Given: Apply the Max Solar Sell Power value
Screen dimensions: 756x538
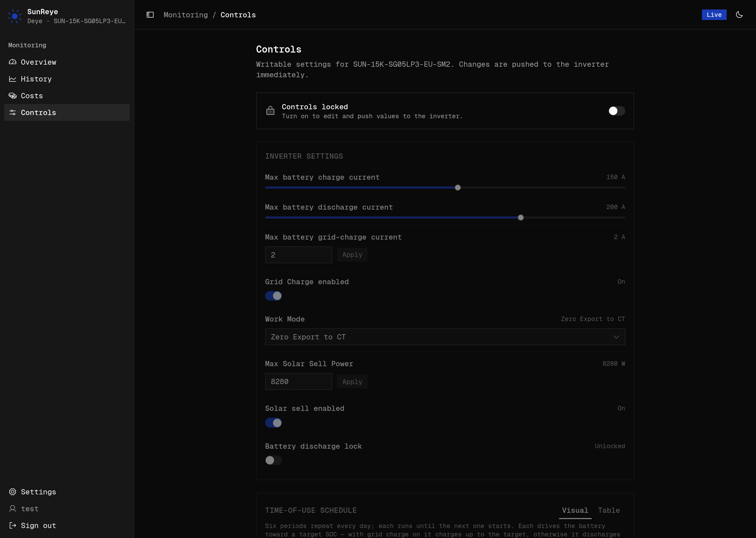Looking at the screenshot, I should pos(352,382).
